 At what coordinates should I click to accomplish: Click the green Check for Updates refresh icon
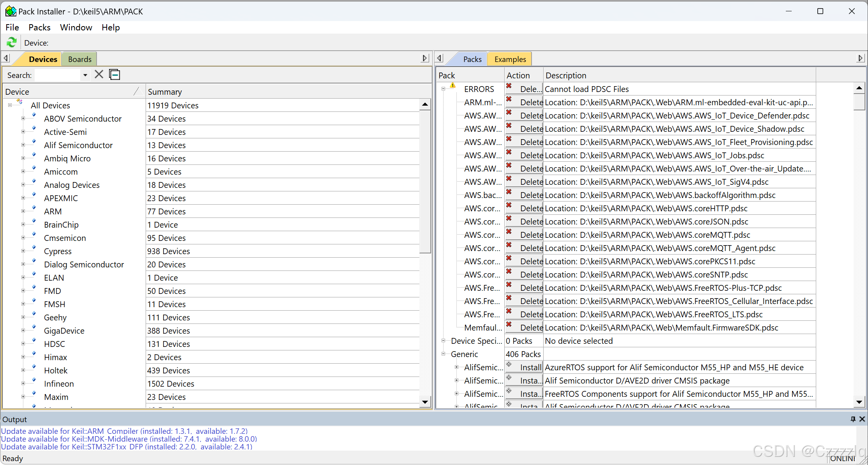pyautogui.click(x=11, y=42)
